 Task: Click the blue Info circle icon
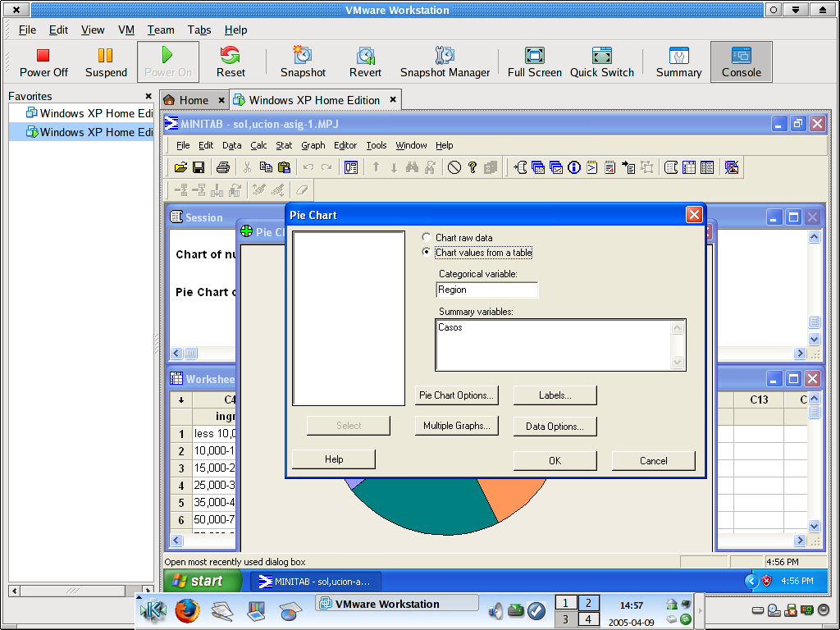tap(573, 167)
